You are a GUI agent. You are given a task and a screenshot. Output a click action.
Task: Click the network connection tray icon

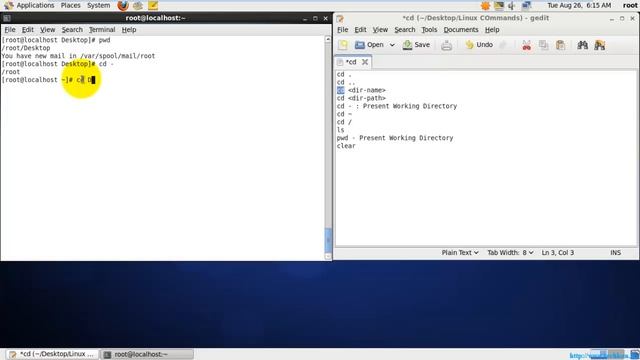526,5
